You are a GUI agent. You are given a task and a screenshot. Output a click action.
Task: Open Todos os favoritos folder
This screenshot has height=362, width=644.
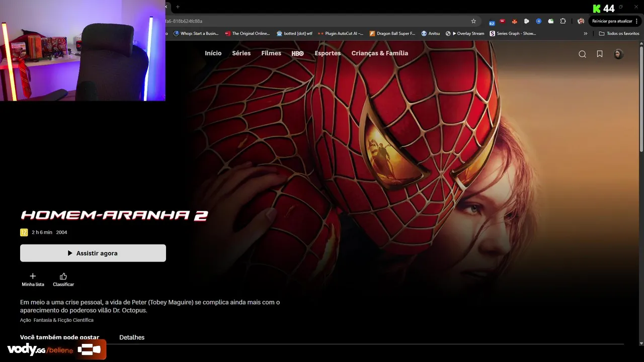(x=619, y=34)
